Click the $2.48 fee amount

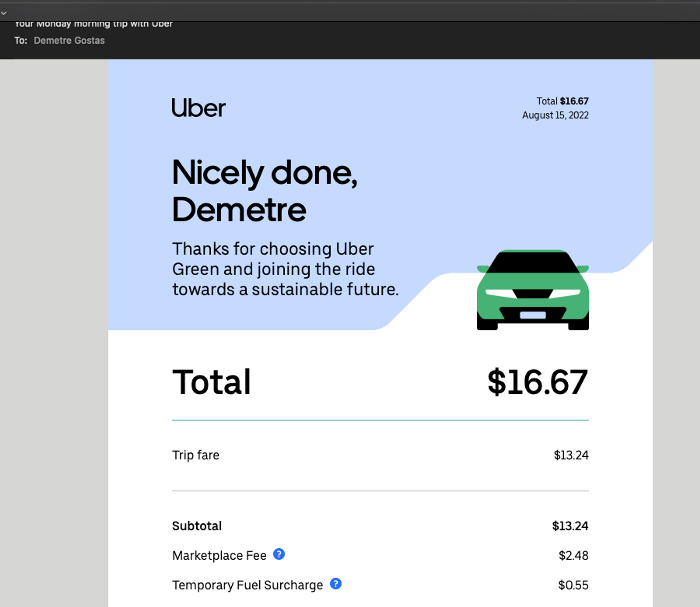(x=574, y=556)
